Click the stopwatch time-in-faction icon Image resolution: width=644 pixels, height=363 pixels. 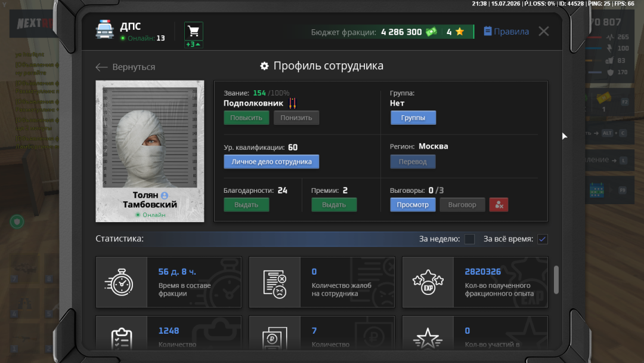tap(119, 282)
